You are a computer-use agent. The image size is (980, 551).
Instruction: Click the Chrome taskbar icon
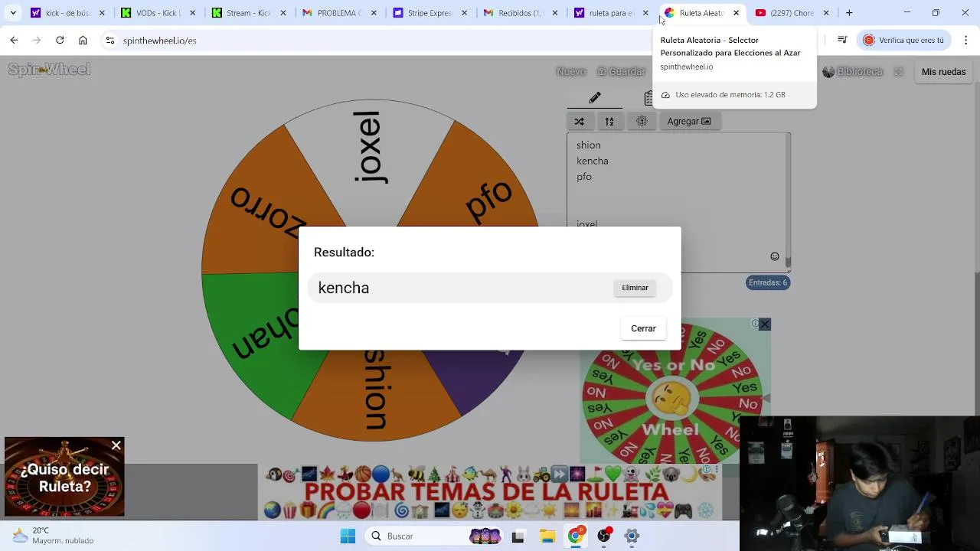(576, 536)
